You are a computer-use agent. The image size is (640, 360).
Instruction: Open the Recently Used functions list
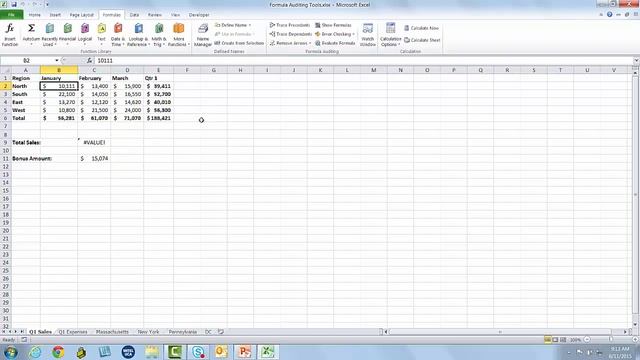[49, 35]
